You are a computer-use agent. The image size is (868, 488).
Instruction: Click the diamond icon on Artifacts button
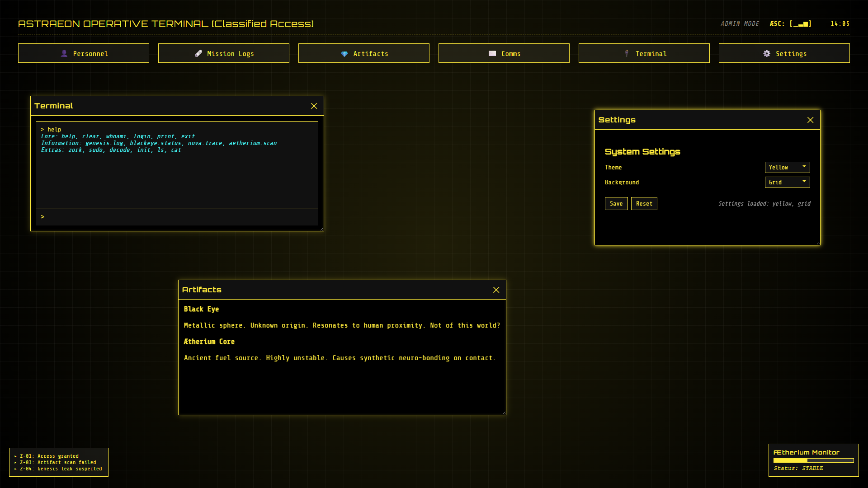[x=344, y=53]
